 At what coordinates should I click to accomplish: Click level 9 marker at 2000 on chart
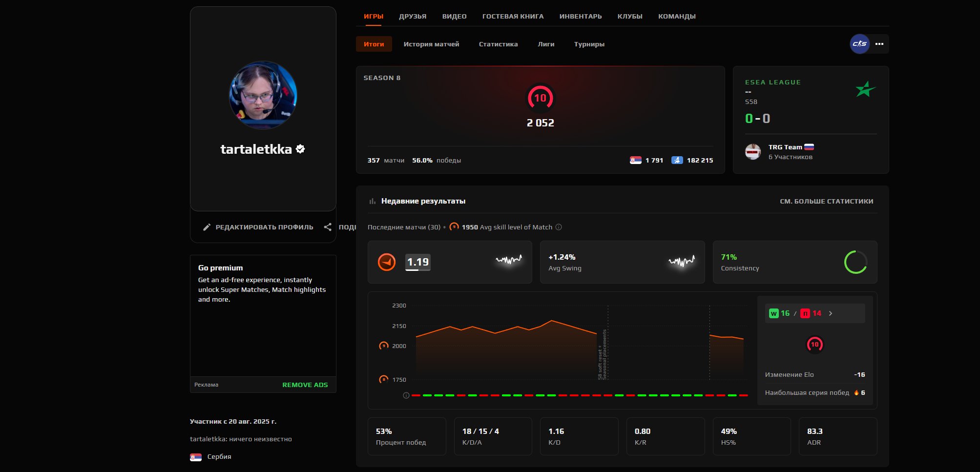click(x=384, y=346)
